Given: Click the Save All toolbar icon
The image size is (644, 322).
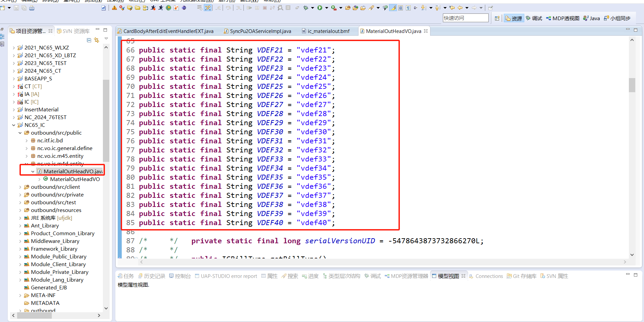Looking at the screenshot, I should (x=24, y=8).
